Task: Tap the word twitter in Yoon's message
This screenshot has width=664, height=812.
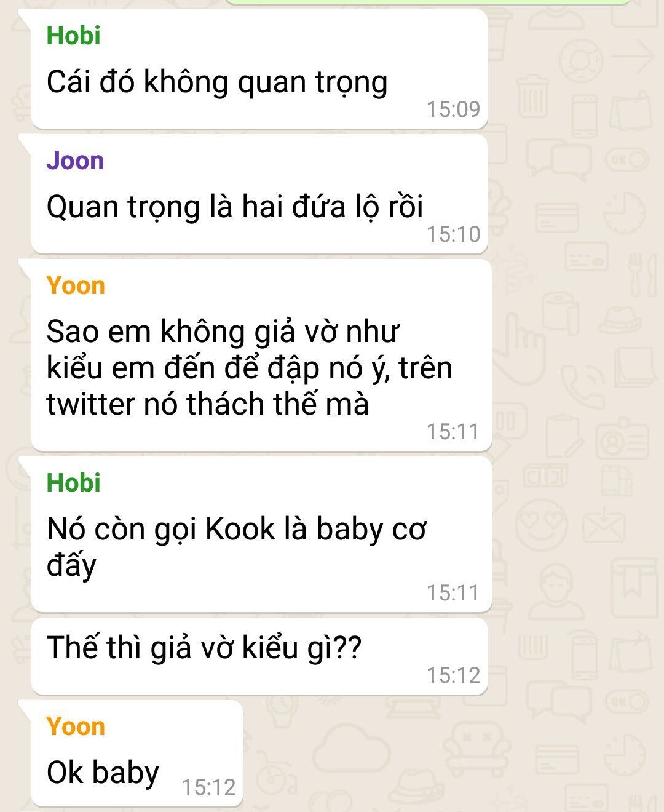Action: click(x=90, y=404)
